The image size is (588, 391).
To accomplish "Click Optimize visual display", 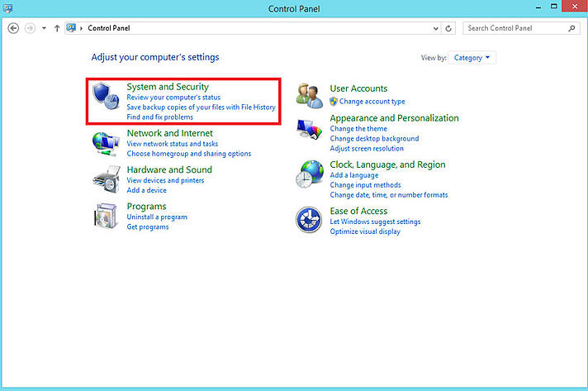I will click(x=365, y=231).
